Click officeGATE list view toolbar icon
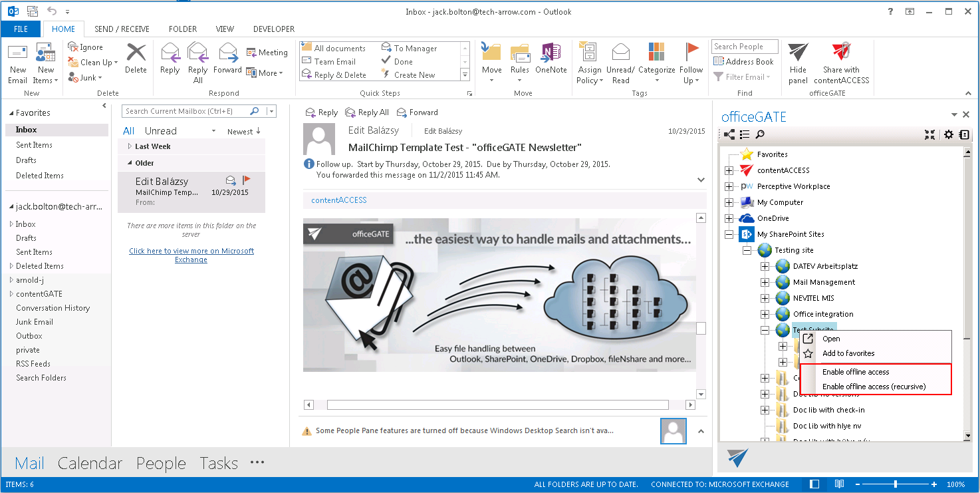This screenshot has height=493, width=980. click(745, 135)
